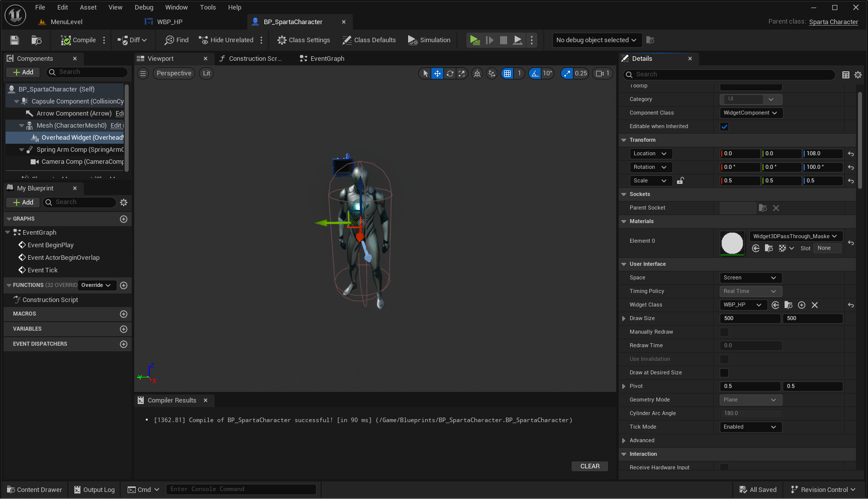Click the Stop playback button
The height and width of the screenshot is (499, 868).
coord(503,40)
